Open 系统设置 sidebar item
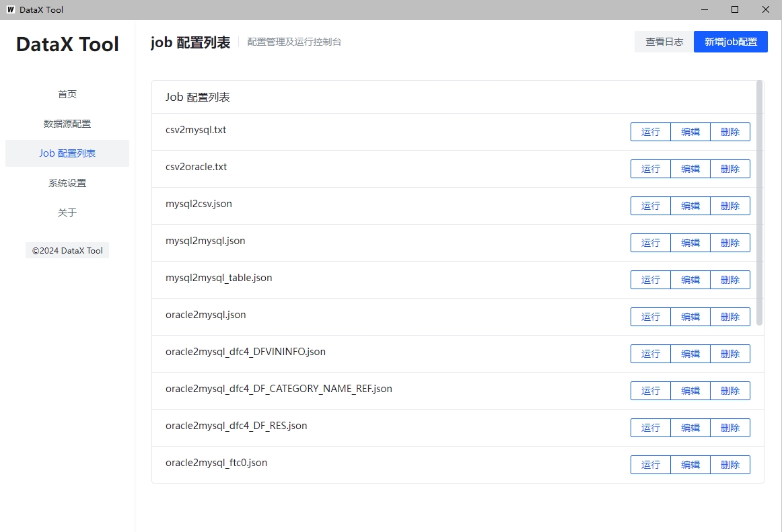This screenshot has height=532, width=782. 67,183
